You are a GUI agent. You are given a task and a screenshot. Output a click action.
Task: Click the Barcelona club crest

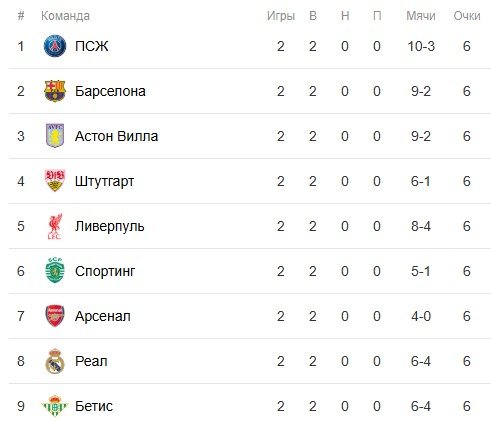click(55, 91)
